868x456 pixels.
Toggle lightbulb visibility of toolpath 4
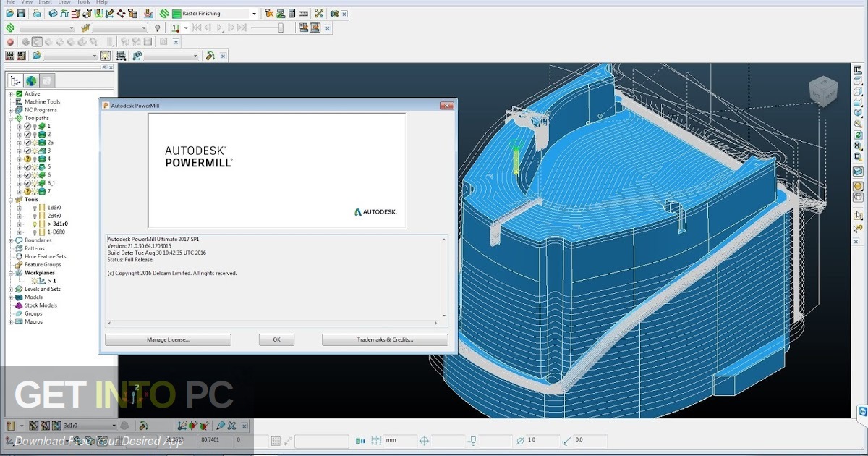[x=34, y=159]
